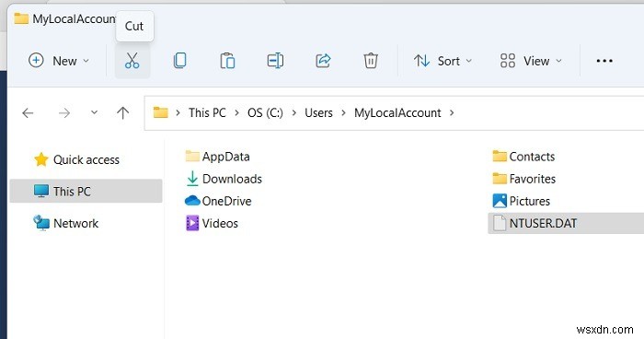The width and height of the screenshot is (644, 339).
Task: Select the AppData folder
Action: pyautogui.click(x=217, y=157)
